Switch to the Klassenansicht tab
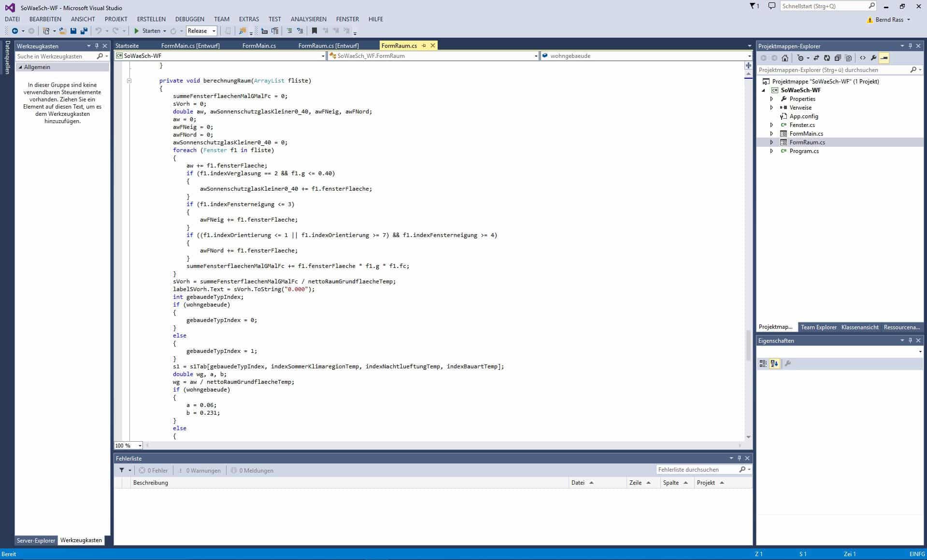 (x=860, y=327)
